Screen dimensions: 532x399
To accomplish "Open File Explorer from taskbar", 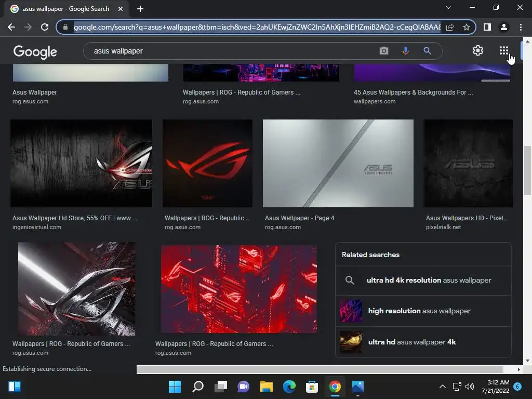I will click(267, 387).
